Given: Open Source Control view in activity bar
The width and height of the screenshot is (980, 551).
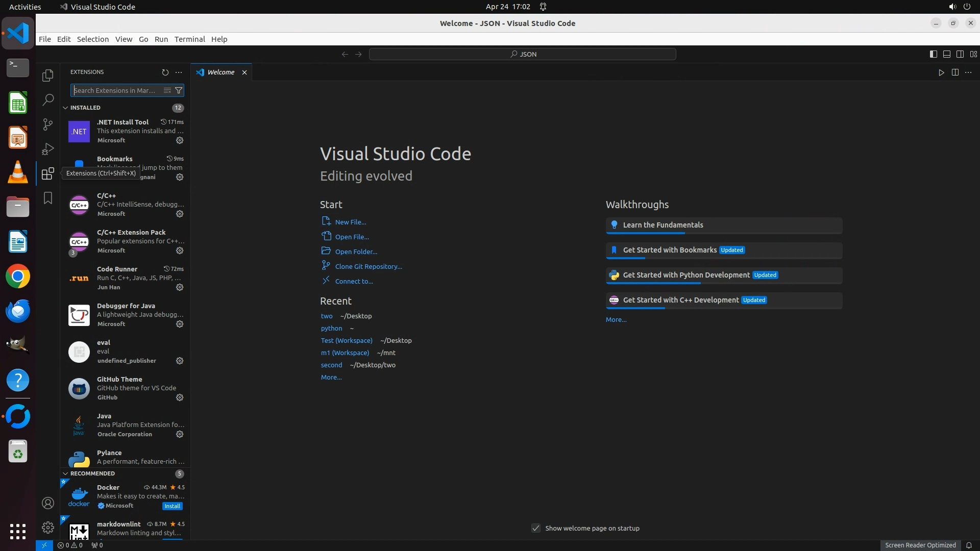Looking at the screenshot, I should point(47,124).
